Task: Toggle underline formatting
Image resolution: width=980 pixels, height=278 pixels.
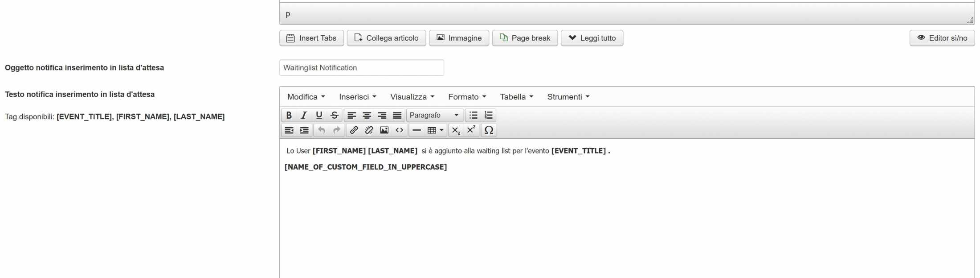Action: (x=319, y=115)
